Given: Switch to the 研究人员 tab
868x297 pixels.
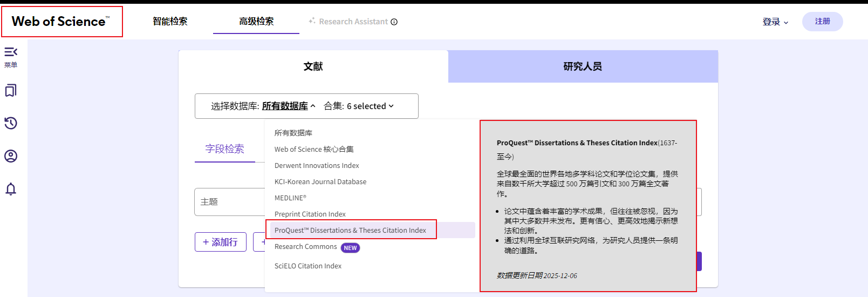Looking at the screenshot, I should click(x=583, y=66).
